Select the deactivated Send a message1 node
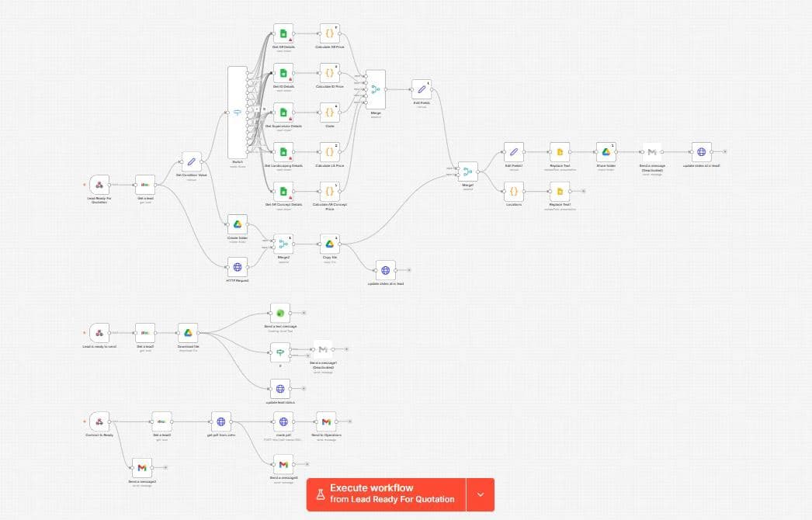The width and height of the screenshot is (812, 520). [x=323, y=349]
